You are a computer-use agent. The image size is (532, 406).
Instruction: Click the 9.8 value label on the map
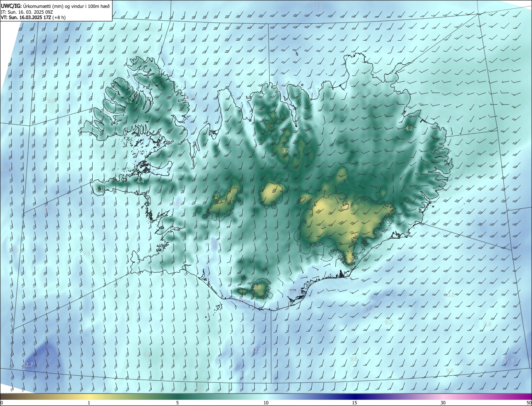tap(488, 324)
